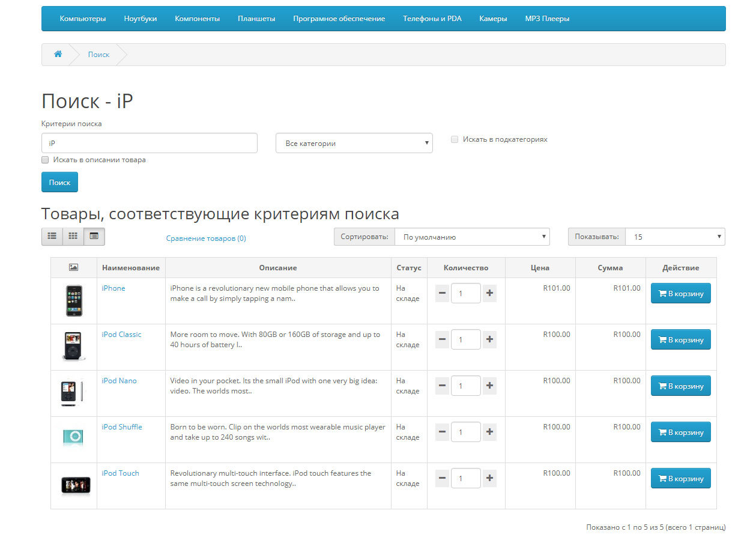Open the Планшеты menu
This screenshot has height=549, width=756.
point(256,19)
